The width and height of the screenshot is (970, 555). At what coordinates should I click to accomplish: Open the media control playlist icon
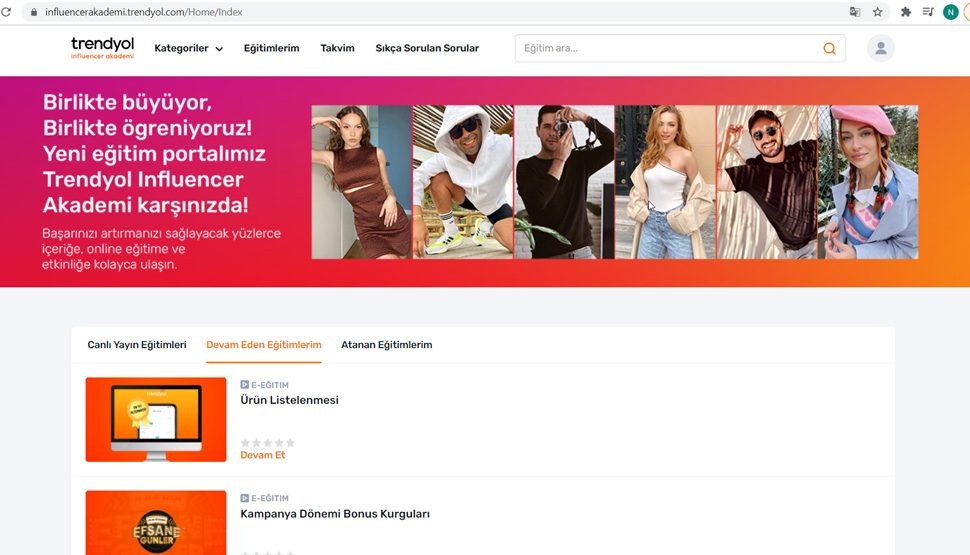928,12
